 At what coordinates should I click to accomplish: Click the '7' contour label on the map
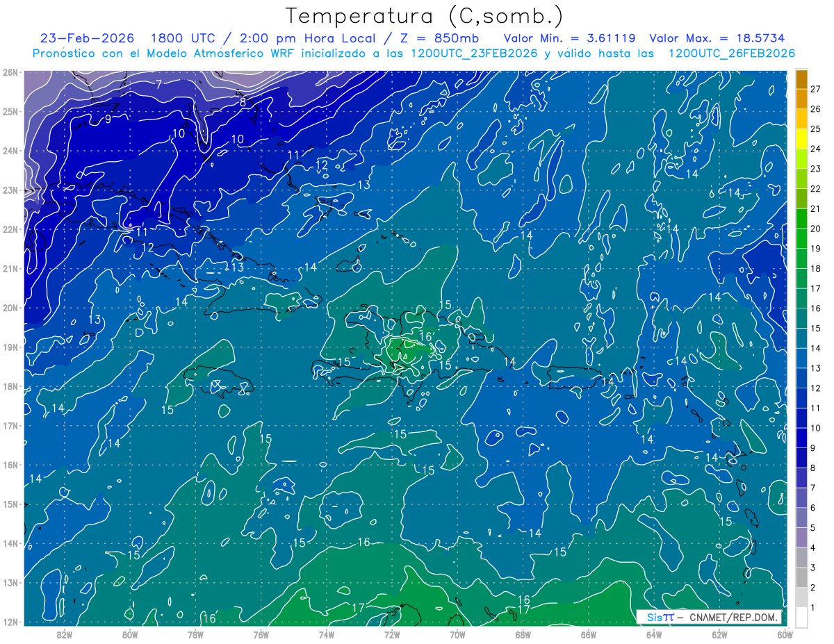pos(158,85)
